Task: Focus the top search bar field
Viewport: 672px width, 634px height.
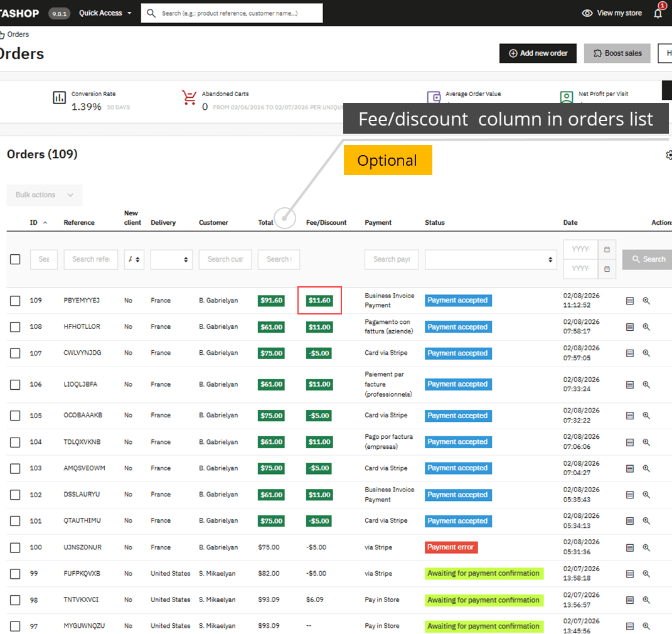Action: pos(232,13)
